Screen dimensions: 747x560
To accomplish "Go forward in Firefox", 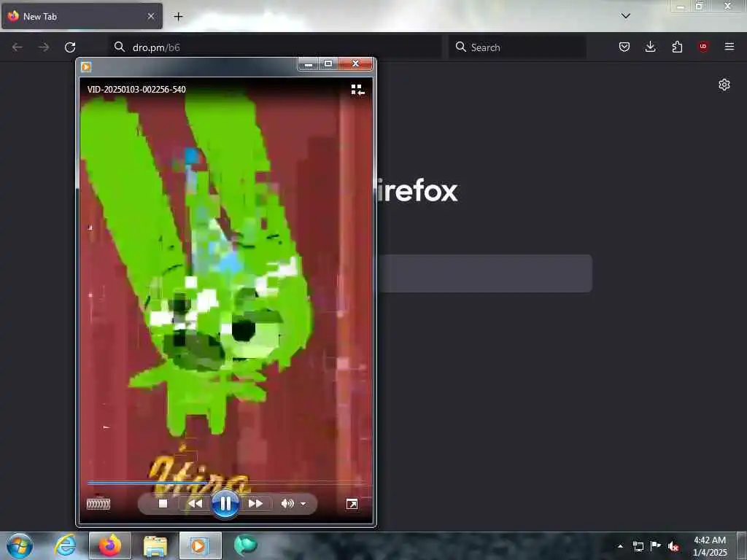I will [43, 47].
